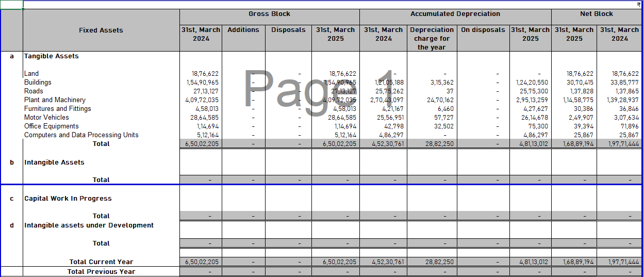Select Buildings depreciation charge value 3,15,362
The width and height of the screenshot is (644, 277).
click(x=441, y=83)
